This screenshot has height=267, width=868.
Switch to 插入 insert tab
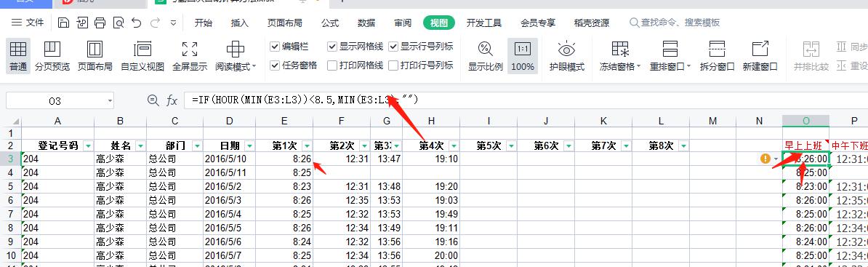tap(240, 23)
